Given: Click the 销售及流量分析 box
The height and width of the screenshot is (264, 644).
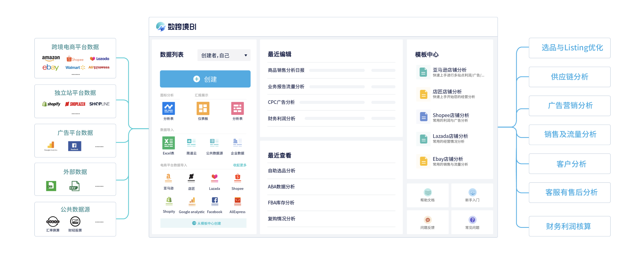Looking at the screenshot, I should [569, 135].
